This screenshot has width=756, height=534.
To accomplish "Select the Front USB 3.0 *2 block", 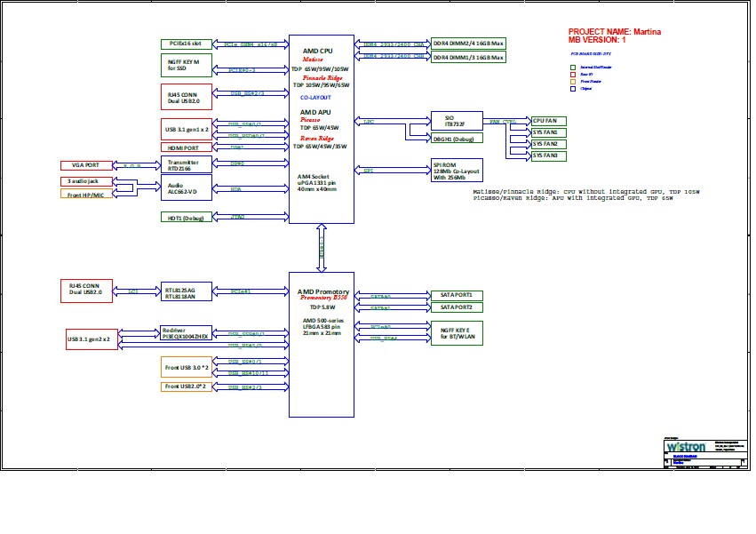I will 186,367.
